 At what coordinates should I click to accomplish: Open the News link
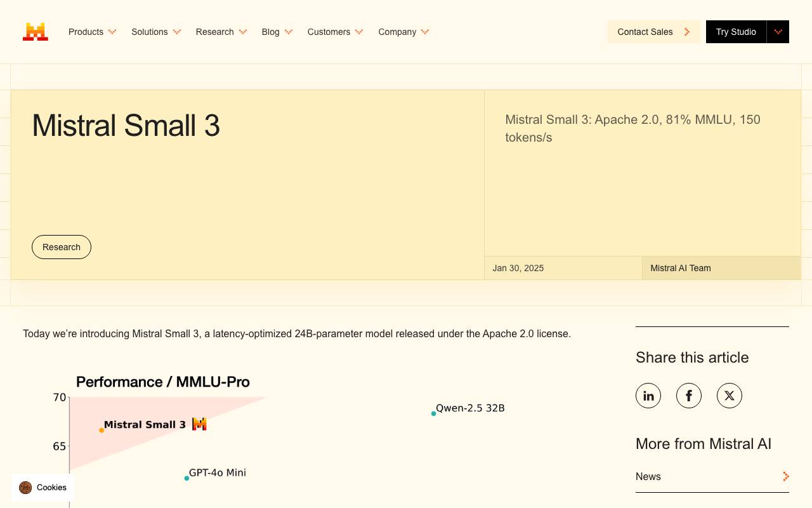pos(712,476)
